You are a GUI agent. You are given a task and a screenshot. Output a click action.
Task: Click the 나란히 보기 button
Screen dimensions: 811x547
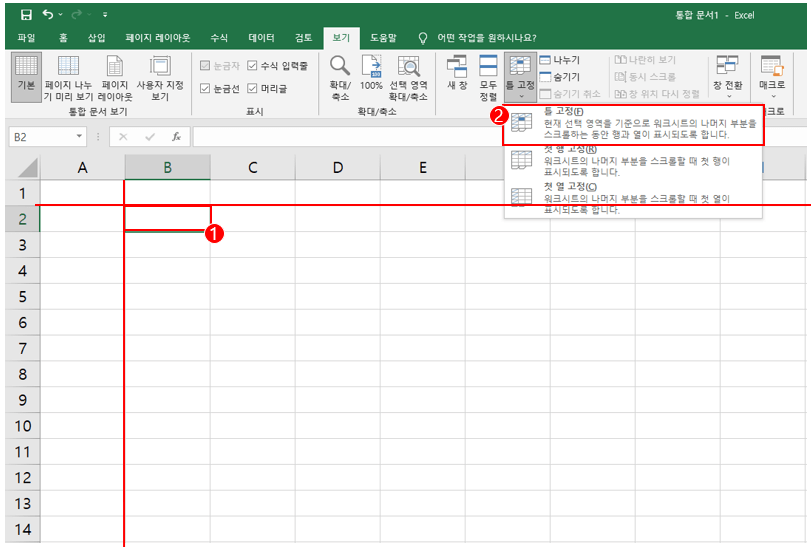pyautogui.click(x=645, y=60)
